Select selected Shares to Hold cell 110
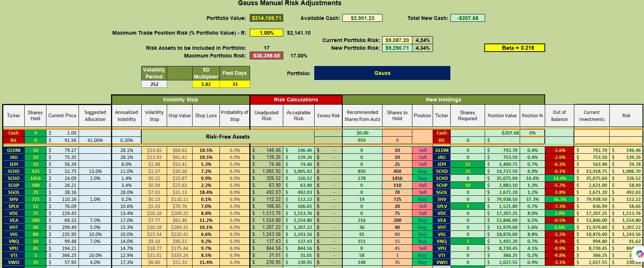Image resolution: width=644 pixels, height=268 pixels. pos(397,185)
